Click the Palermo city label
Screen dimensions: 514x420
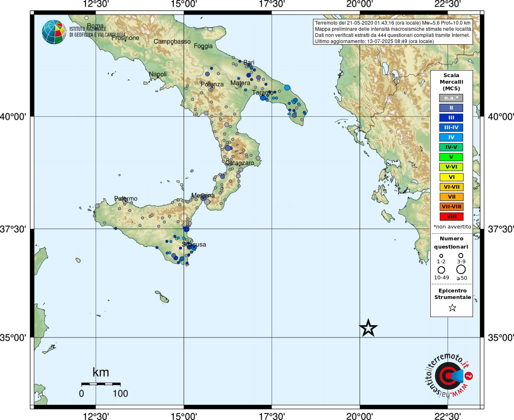point(126,199)
